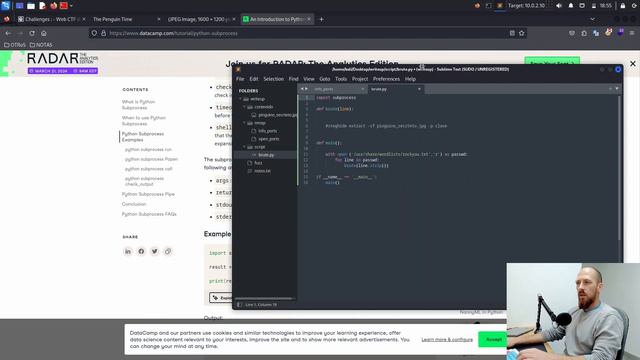640x360 pixels.
Task: Open the Sublime Text tab list dropdown arrow
Action: tap(617, 89)
